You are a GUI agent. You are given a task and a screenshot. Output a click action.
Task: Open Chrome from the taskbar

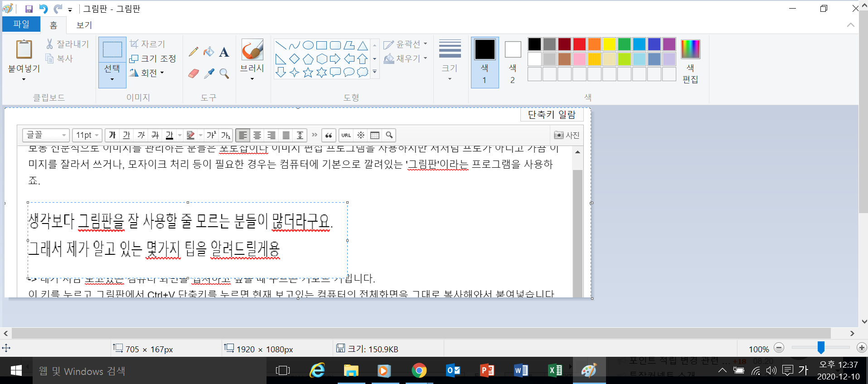[419, 371]
